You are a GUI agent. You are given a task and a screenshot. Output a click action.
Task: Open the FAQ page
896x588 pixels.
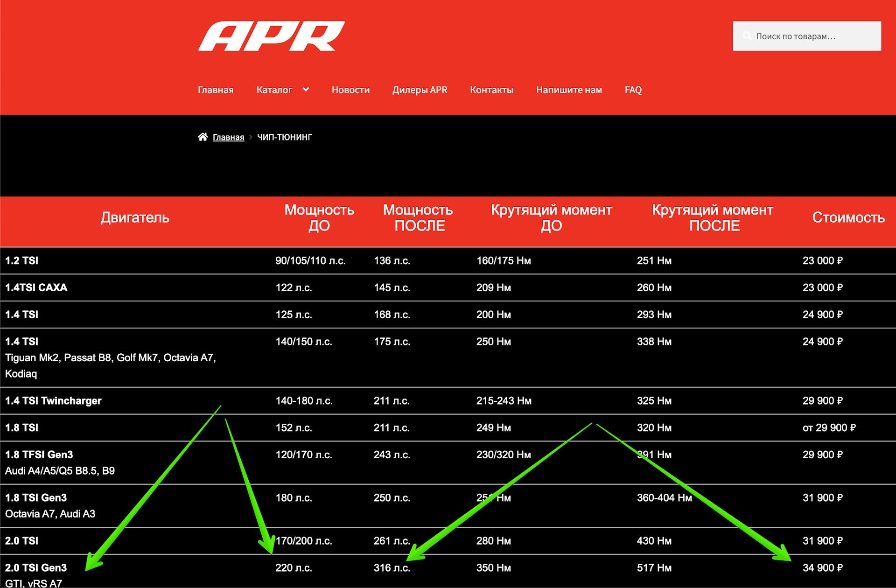point(633,90)
